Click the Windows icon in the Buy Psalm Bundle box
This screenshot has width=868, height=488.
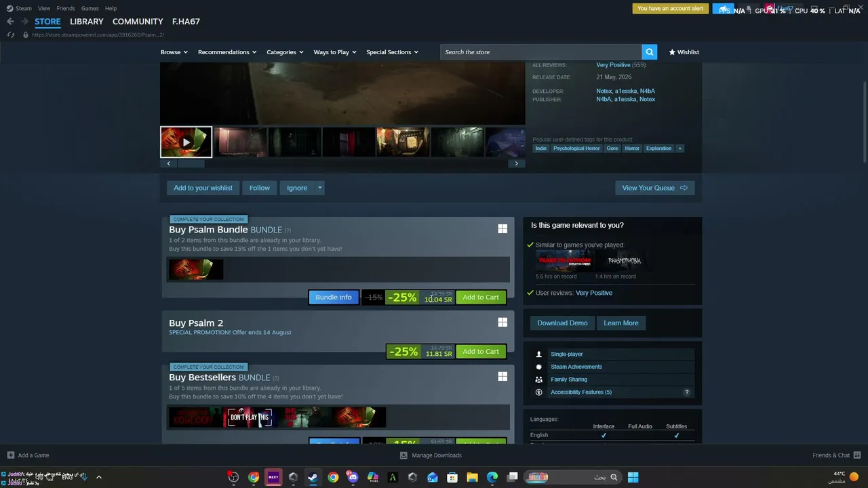click(502, 229)
